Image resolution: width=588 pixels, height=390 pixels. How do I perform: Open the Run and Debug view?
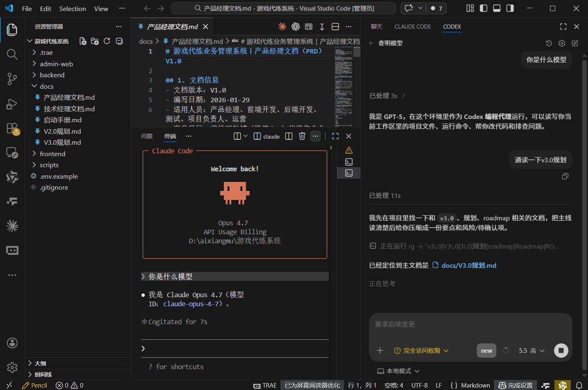pos(12,104)
